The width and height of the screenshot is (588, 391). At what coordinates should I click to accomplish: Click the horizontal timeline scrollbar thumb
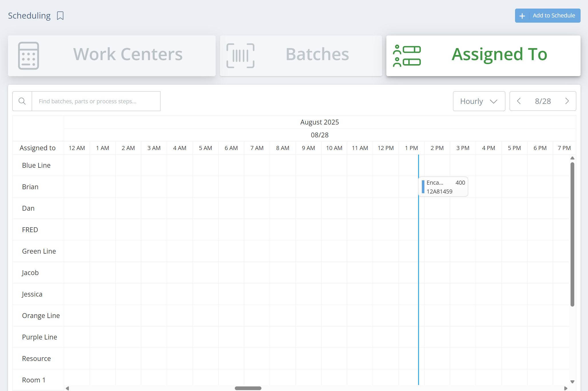point(248,388)
